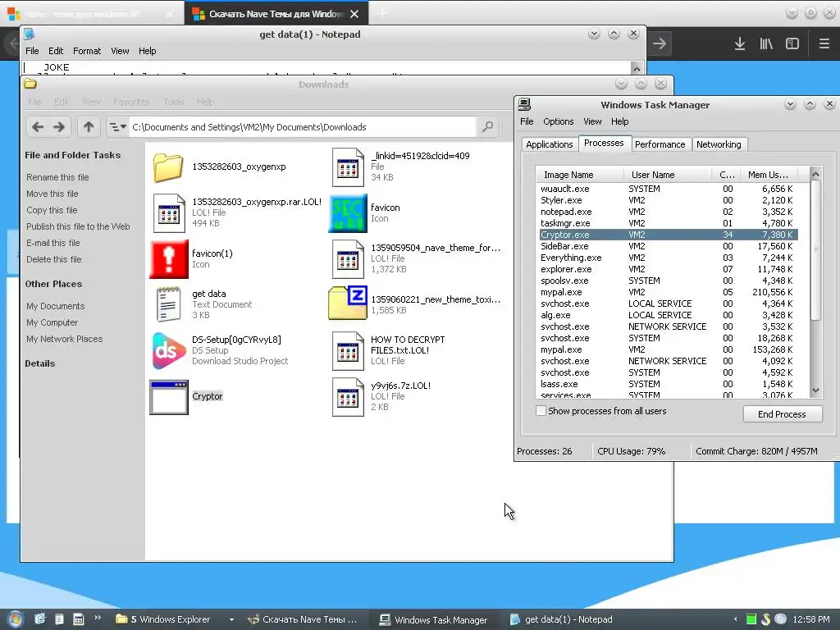Click the process list vertical scrollbar thumb

816,249
